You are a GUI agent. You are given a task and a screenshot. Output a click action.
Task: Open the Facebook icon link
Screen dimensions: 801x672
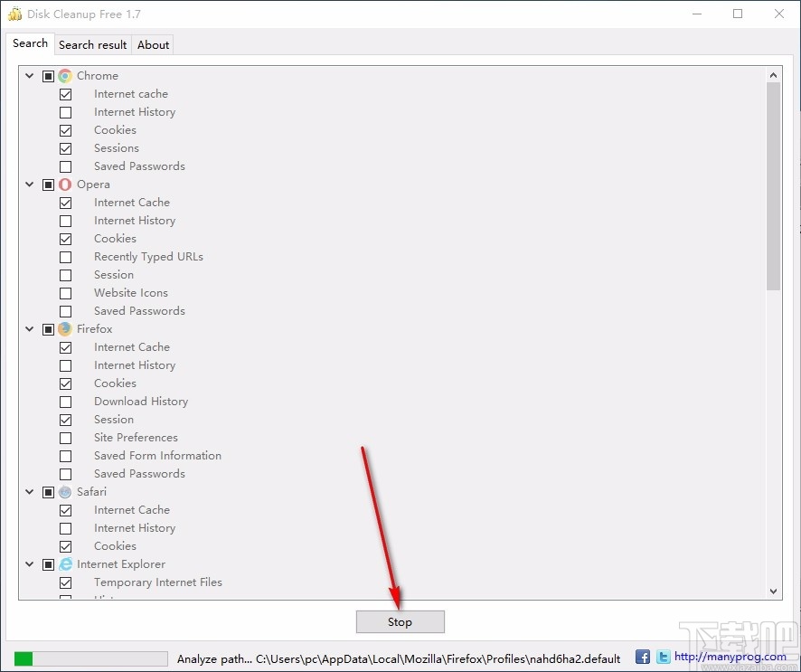pos(643,657)
